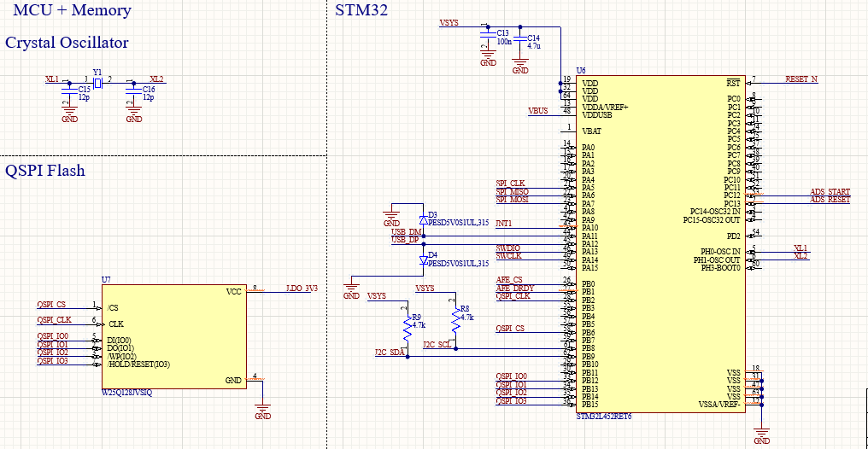This screenshot has width=868, height=449.
Task: Click the VSSA/VREF- pin name on U6
Action: click(x=719, y=405)
